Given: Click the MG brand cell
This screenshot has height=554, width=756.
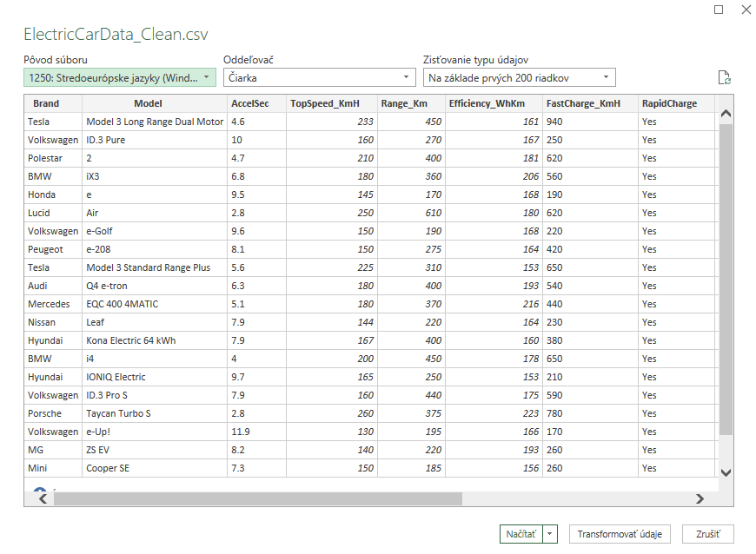Looking at the screenshot, I should pos(53,450).
